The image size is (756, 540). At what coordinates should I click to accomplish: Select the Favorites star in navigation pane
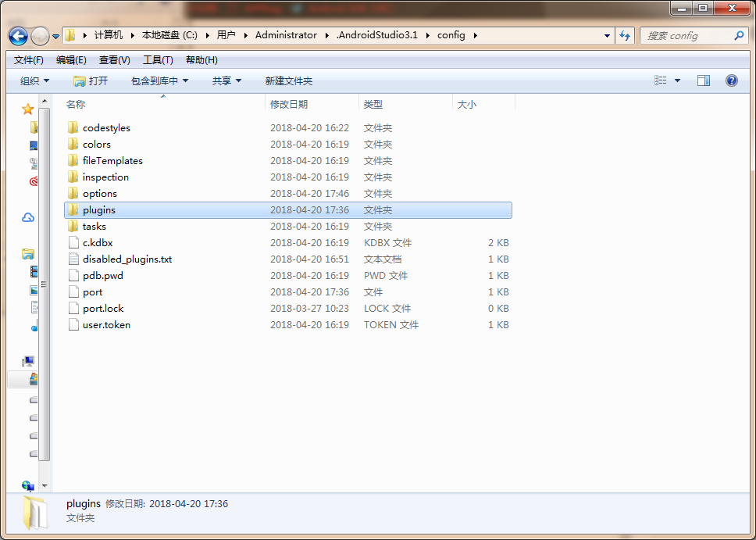[x=28, y=109]
